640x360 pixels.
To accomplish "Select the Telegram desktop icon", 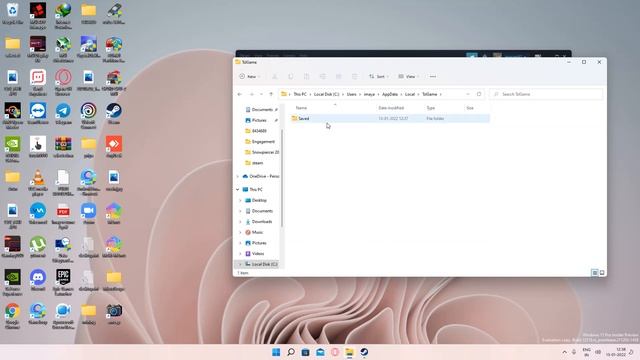I will [63, 114].
